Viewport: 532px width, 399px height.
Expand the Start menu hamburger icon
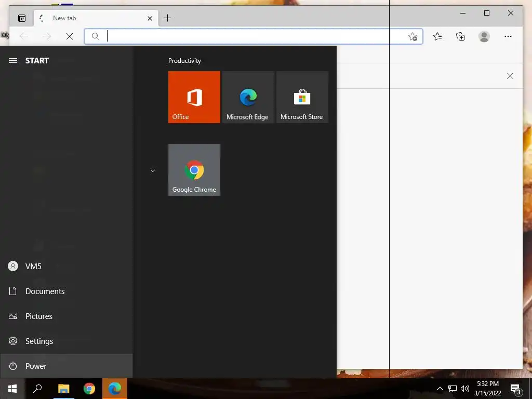[13, 61]
